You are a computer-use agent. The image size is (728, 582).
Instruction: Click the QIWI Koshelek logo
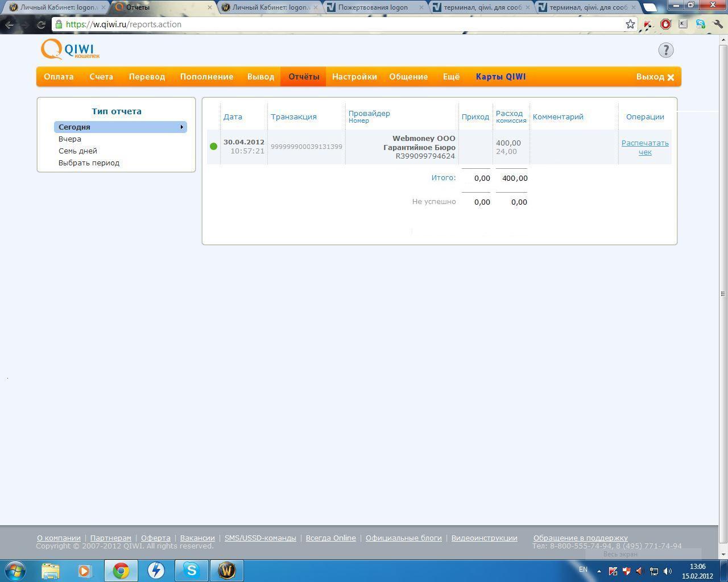(x=70, y=49)
